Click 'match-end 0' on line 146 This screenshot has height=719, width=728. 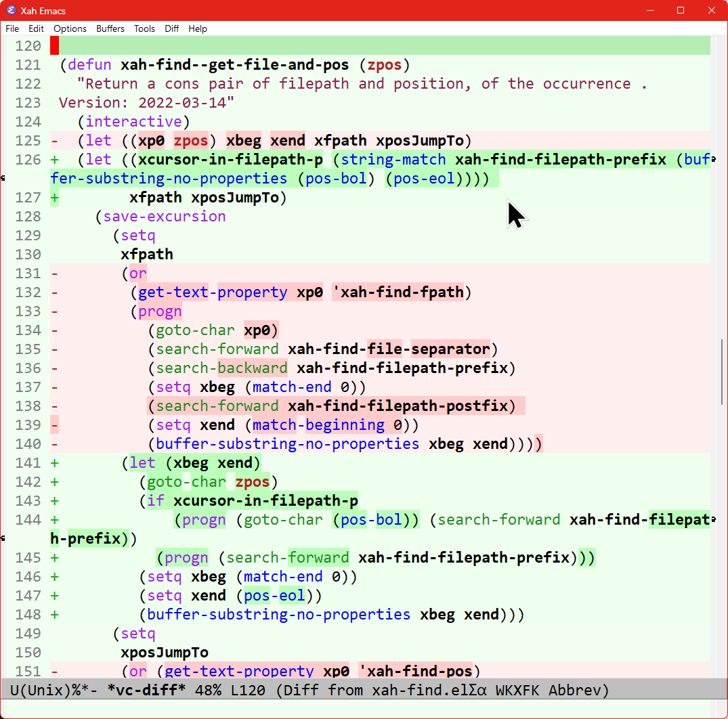tap(292, 577)
